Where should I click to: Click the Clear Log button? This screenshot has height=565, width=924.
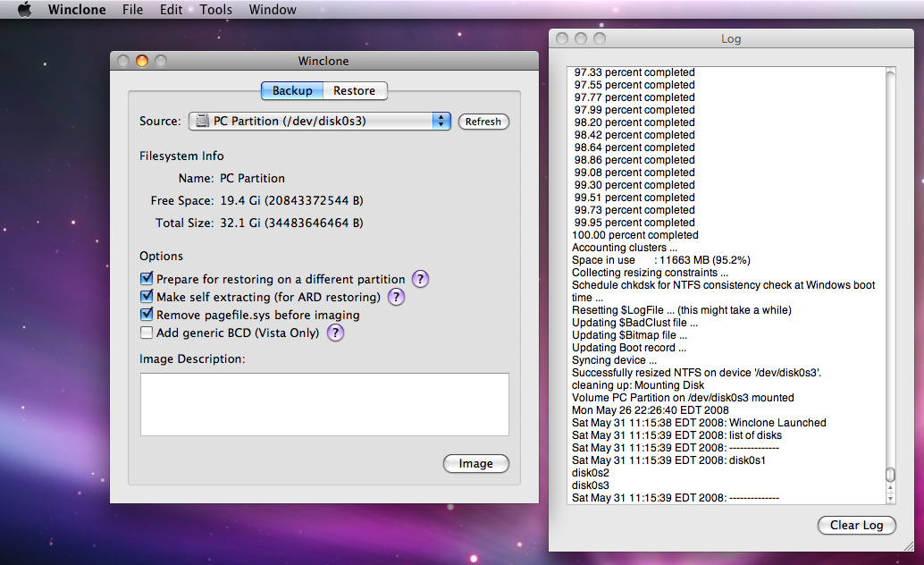click(x=857, y=525)
